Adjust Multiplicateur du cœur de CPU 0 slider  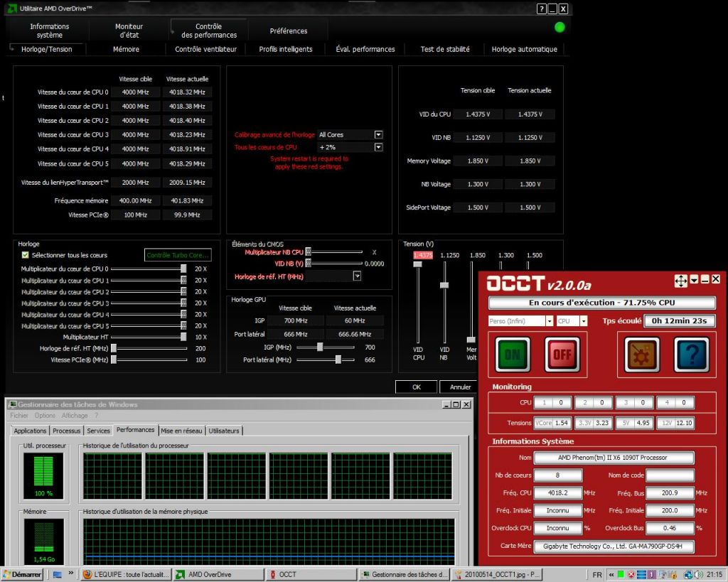click(183, 269)
